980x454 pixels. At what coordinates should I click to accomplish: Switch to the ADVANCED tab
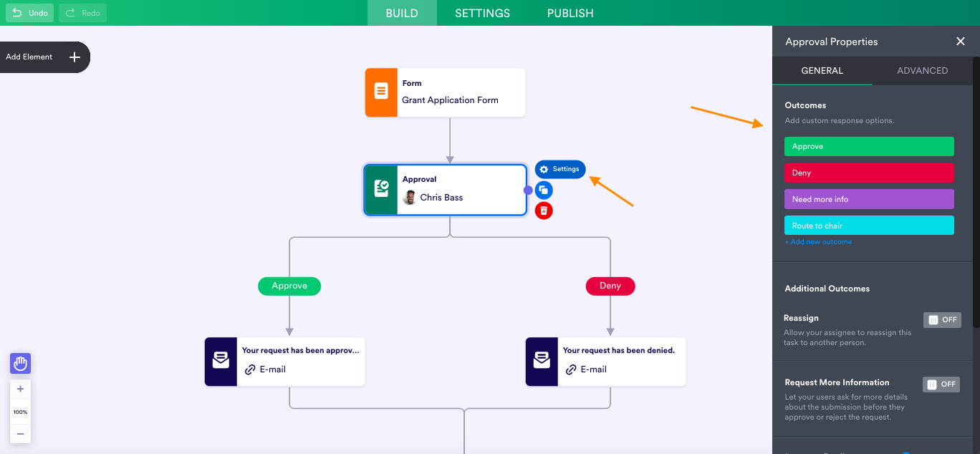[923, 71]
